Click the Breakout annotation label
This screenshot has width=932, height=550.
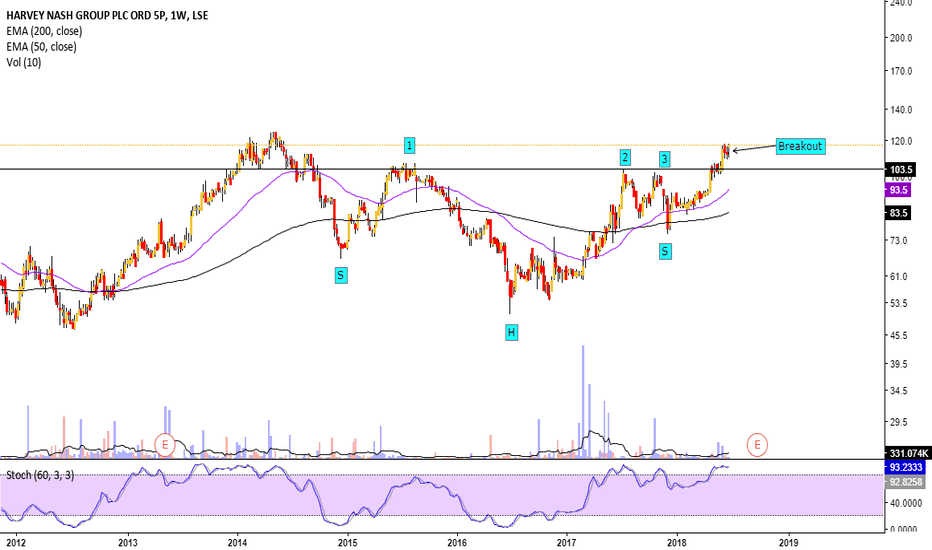(x=801, y=146)
